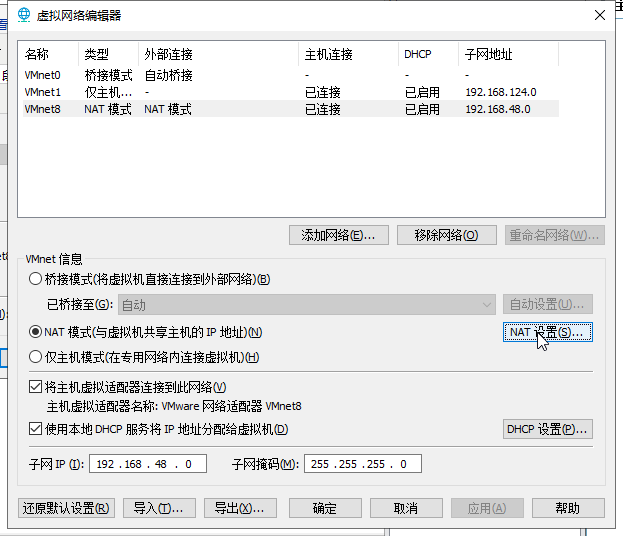This screenshot has height=536, width=623.
Task: Click 仅主机... type cell of VMnet1
Action: pos(108,92)
